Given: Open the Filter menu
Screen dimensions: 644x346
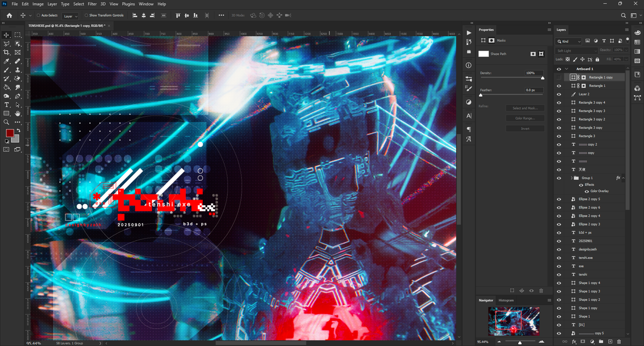Looking at the screenshot, I should point(92,4).
